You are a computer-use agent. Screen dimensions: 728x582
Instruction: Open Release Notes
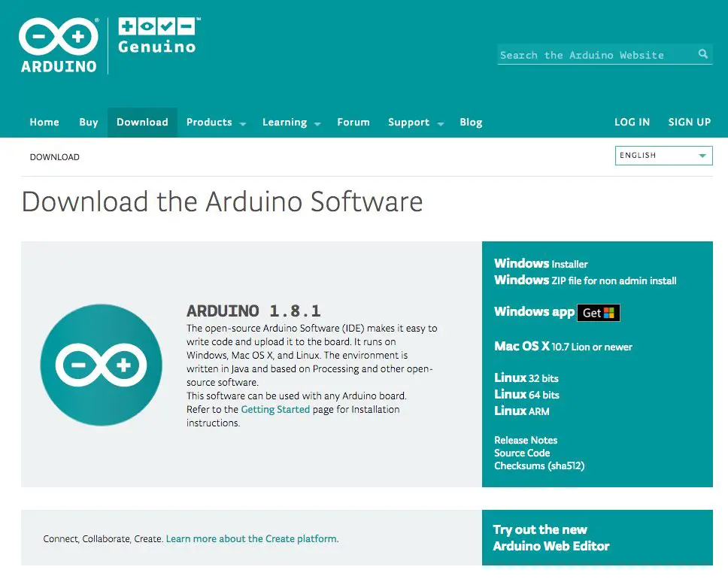[526, 440]
